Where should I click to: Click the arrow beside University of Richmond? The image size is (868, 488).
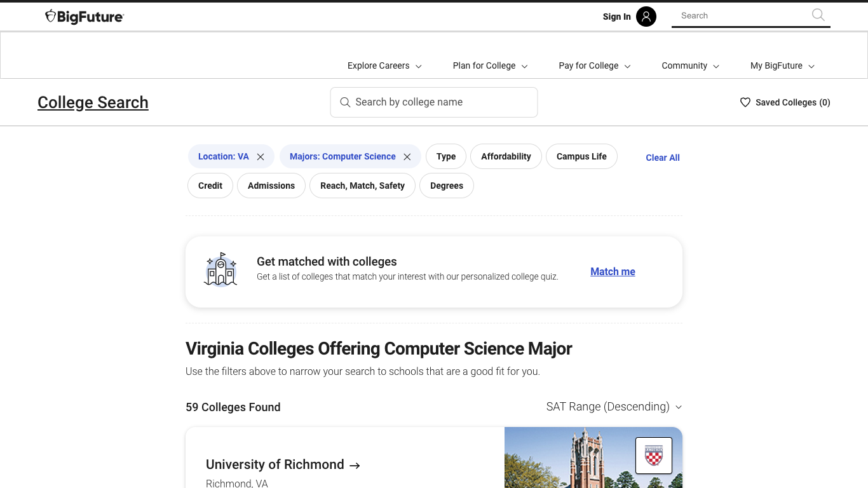355,465
